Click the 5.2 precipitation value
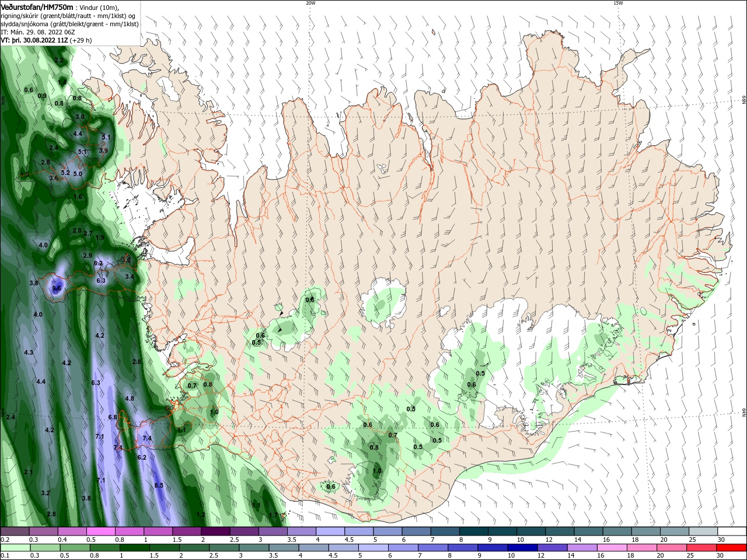 tap(65, 173)
